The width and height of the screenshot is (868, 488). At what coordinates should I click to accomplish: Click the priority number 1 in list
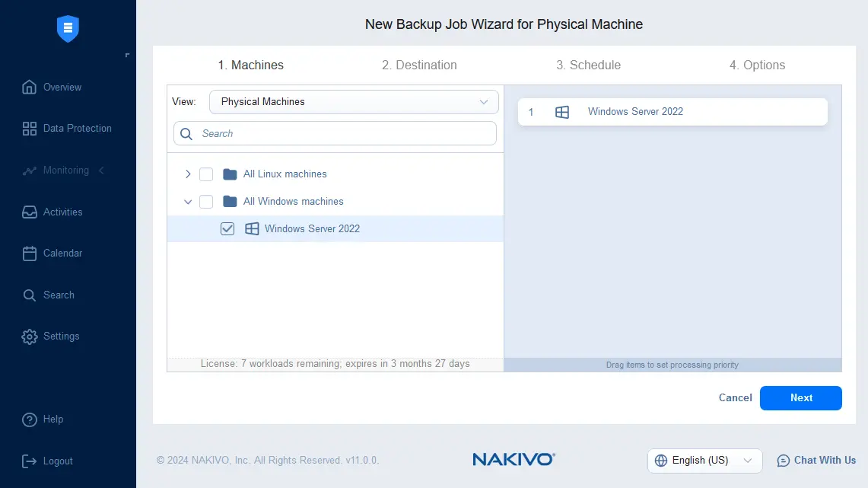[531, 113]
